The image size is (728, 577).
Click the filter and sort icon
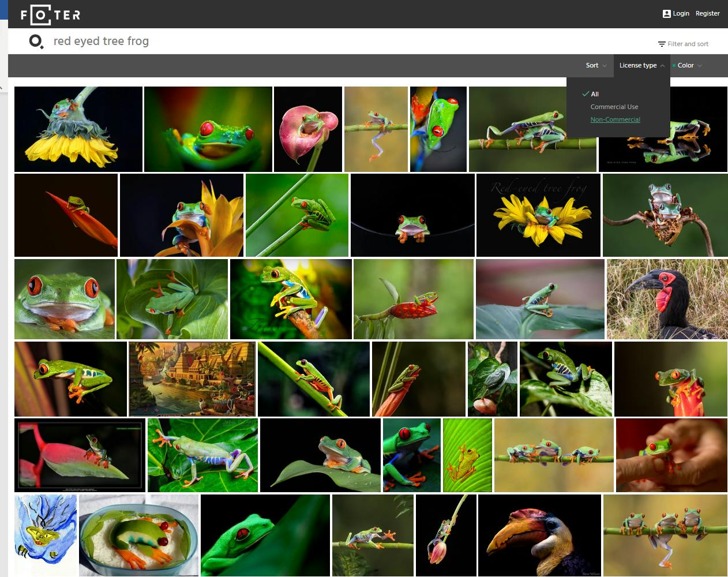pyautogui.click(x=662, y=44)
